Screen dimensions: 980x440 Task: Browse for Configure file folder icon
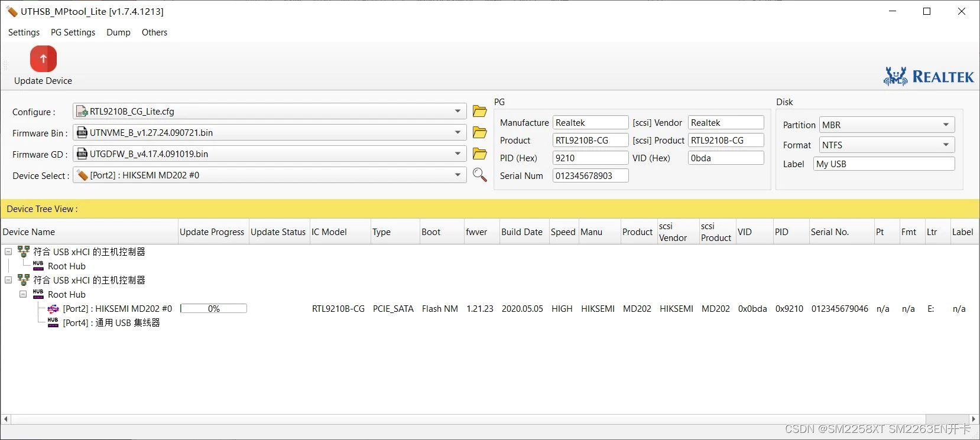(480, 111)
